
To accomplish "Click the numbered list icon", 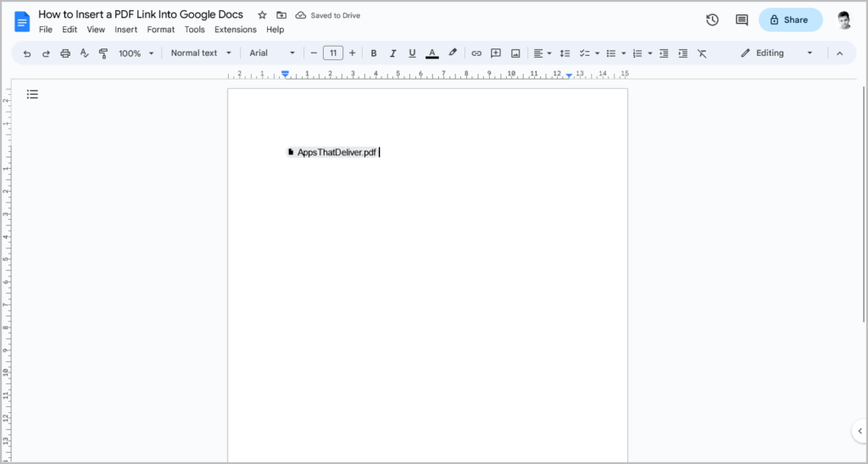I will [x=637, y=53].
